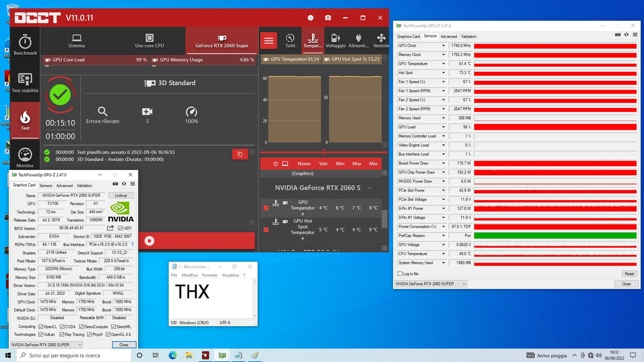Click Close in GPU-Z Sensors window
Image resolution: width=644 pixels, height=362 pixels.
tap(626, 284)
